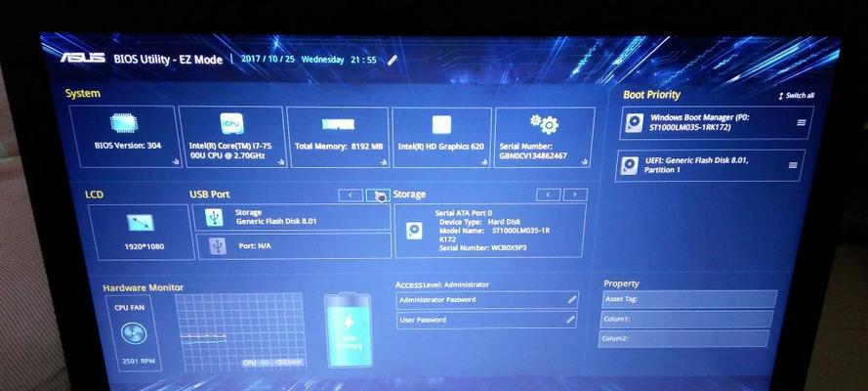Click the memory module icon
Image resolution: width=868 pixels, height=391 pixels.
coord(338,124)
